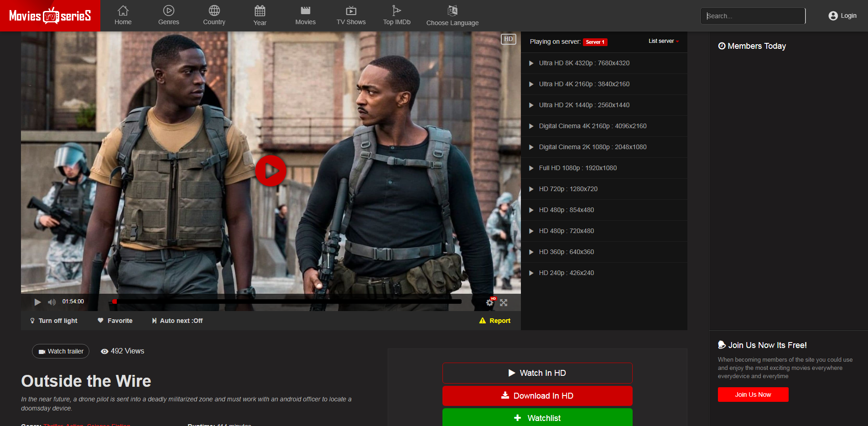The width and height of the screenshot is (868, 426).
Task: Click Download In HD button
Action: click(x=537, y=396)
